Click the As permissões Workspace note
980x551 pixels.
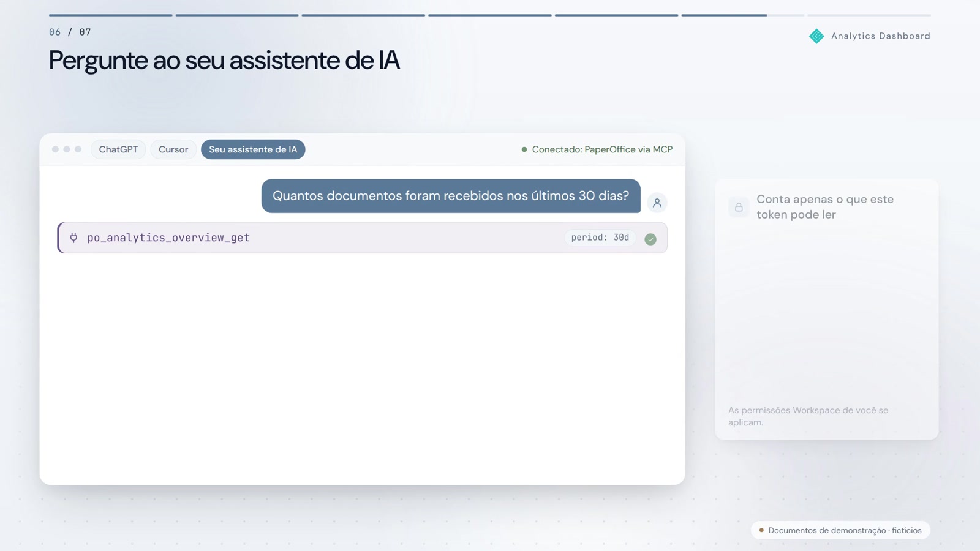point(808,416)
